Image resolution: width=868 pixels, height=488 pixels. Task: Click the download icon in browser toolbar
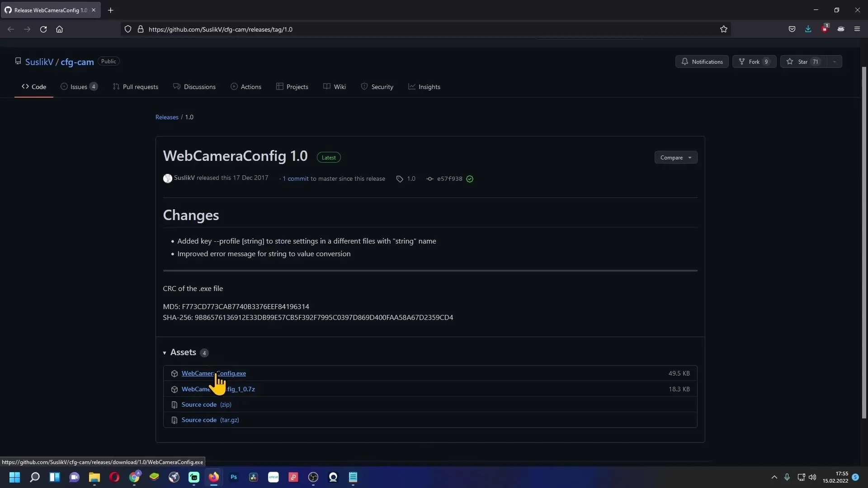click(x=808, y=29)
